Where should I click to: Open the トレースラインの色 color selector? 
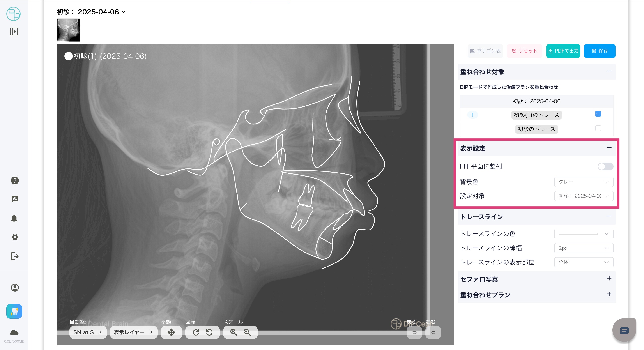[584, 234]
